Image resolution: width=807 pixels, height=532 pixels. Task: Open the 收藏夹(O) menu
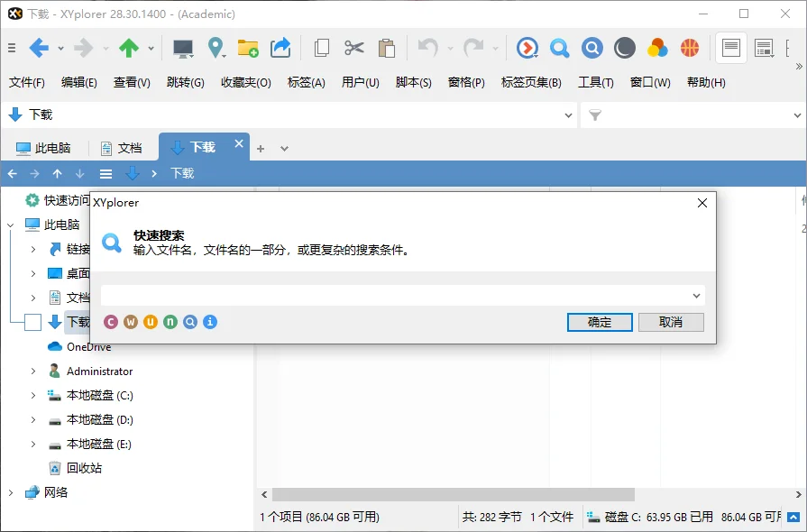246,82
